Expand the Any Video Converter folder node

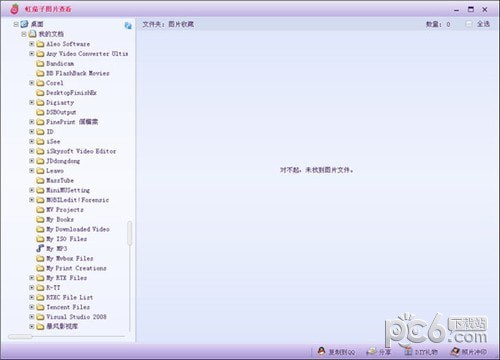(x=32, y=53)
